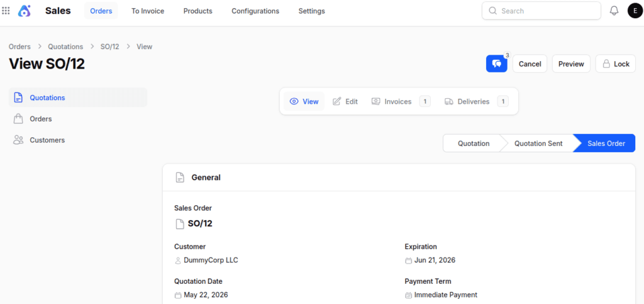Click the View SO/12 page heading
This screenshot has width=644, height=304.
[x=47, y=64]
